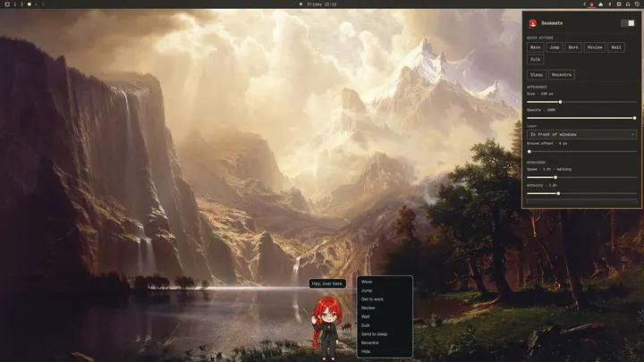
Task: Click the square launcher icon at top-left
Action: point(7,4)
